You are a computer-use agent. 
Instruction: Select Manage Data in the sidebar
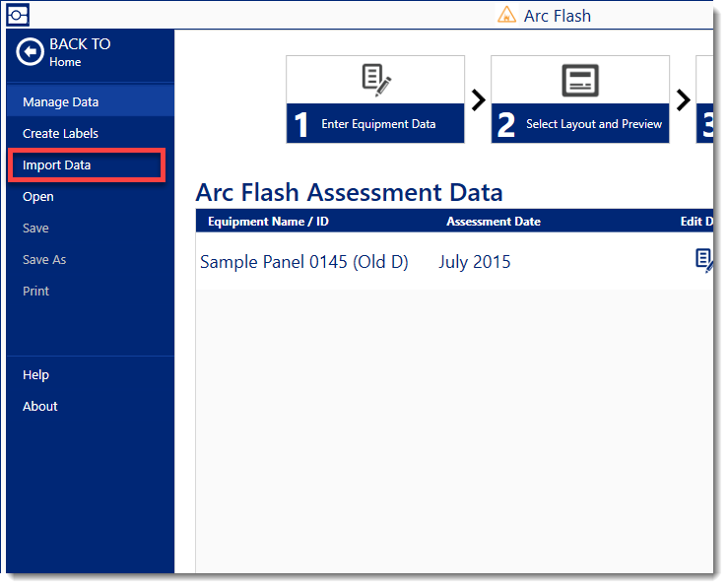(60, 101)
